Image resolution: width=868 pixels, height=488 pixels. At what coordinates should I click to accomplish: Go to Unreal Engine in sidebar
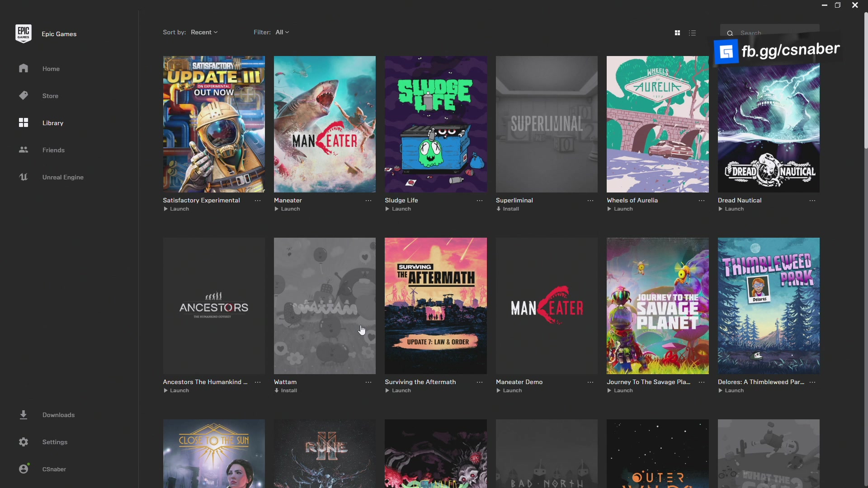(x=63, y=177)
